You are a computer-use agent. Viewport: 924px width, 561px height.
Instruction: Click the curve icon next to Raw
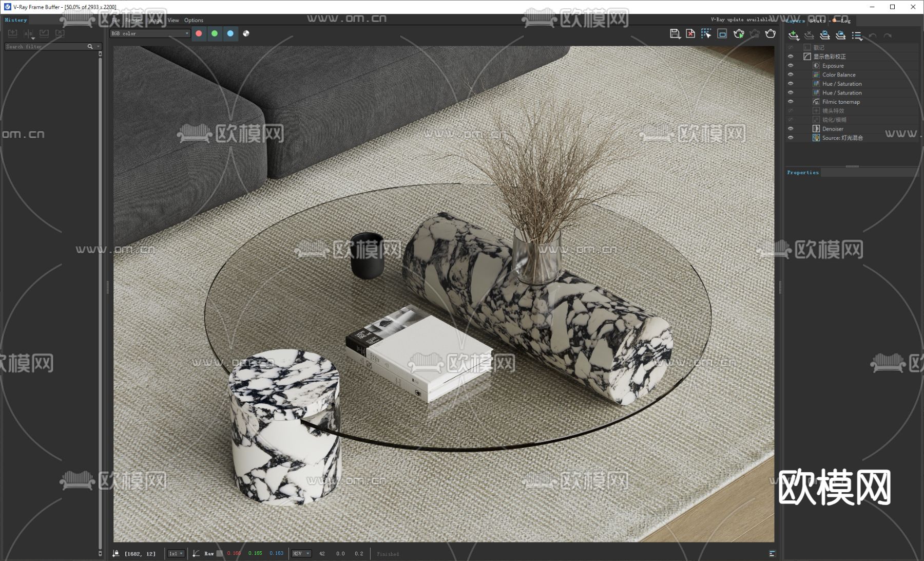(x=196, y=553)
